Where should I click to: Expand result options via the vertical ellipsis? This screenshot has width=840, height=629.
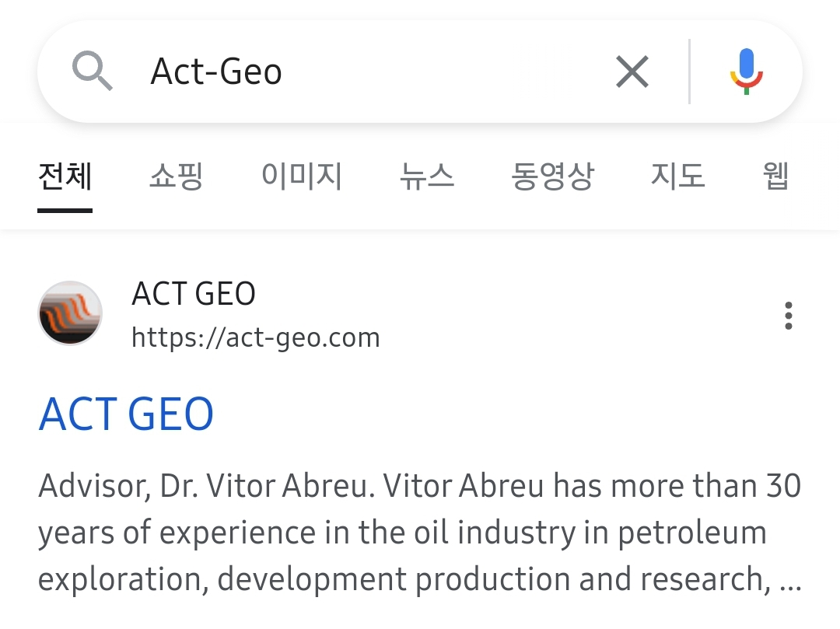click(788, 316)
